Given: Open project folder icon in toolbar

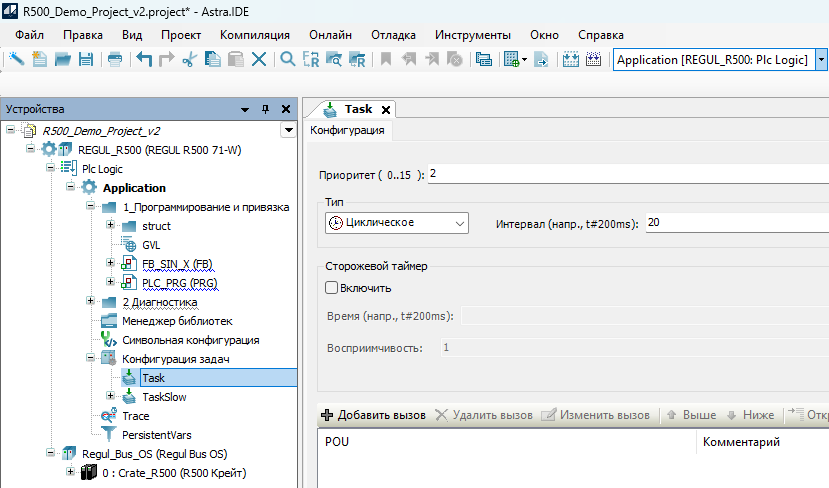Looking at the screenshot, I should [x=62, y=60].
